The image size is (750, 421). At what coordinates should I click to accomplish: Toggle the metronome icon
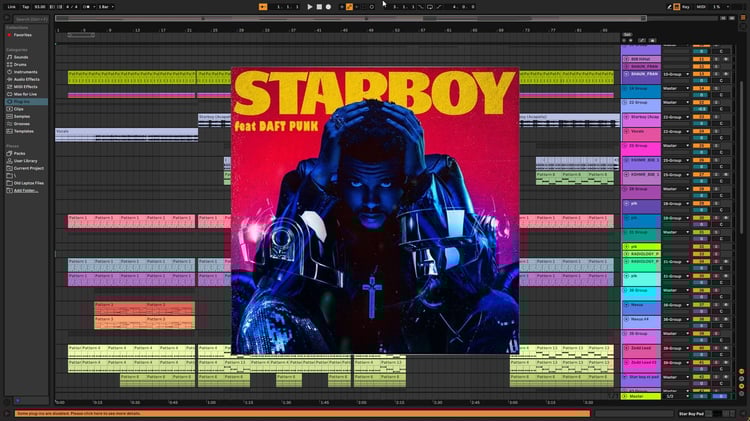(87, 7)
